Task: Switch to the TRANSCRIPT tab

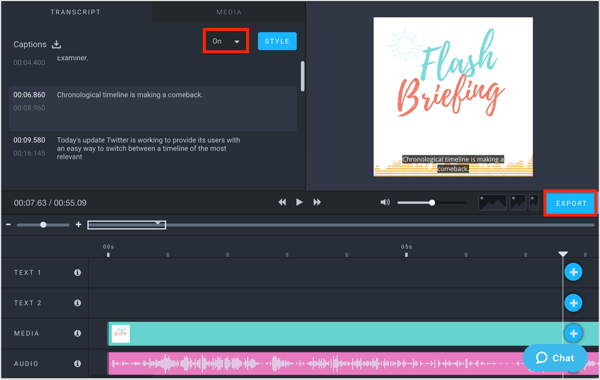Action: 75,12
